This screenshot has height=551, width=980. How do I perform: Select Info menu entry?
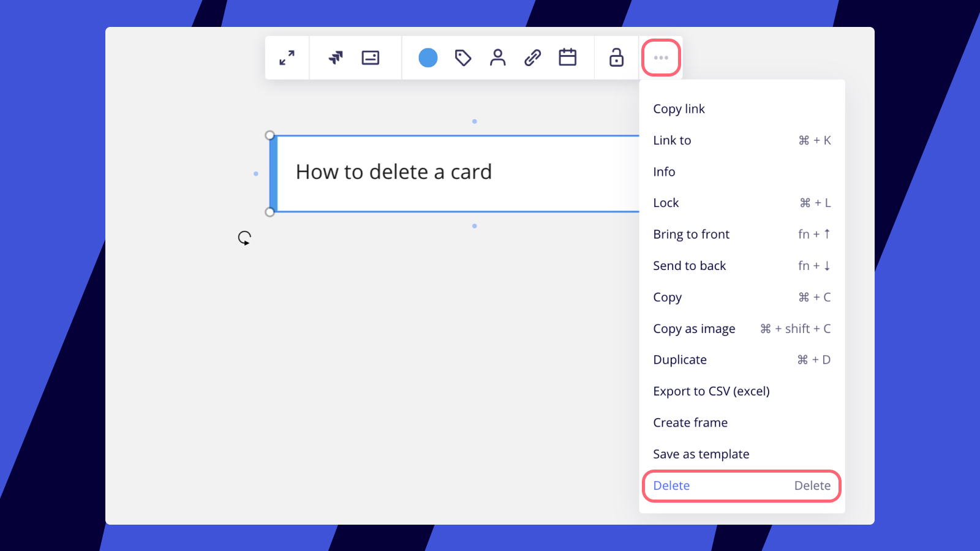click(664, 172)
